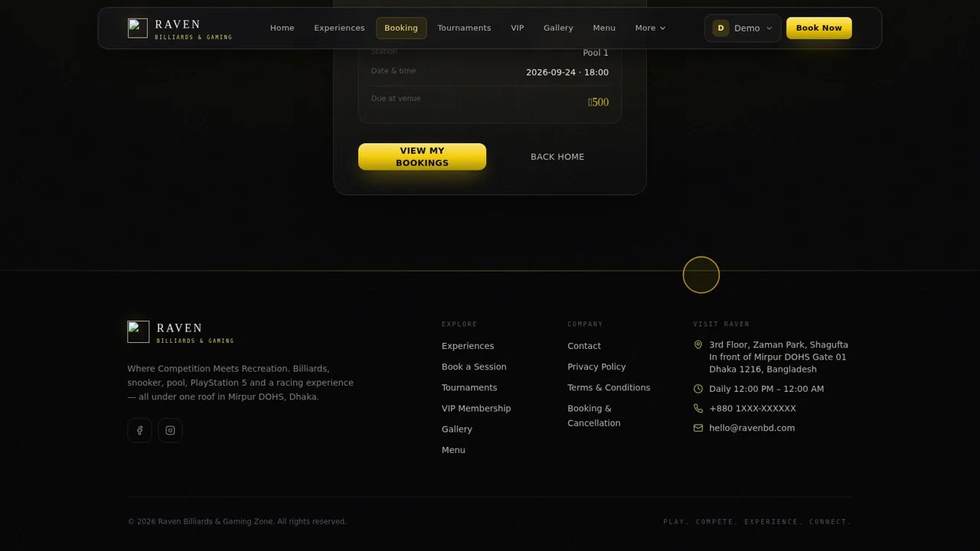Go to the Home nav item
This screenshot has height=551, width=980.
point(282,28)
